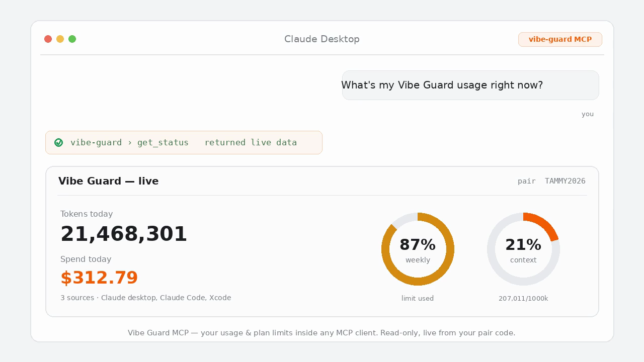This screenshot has width=644, height=362.
Task: Select the 87% weekly usage ring
Action: click(x=418, y=249)
